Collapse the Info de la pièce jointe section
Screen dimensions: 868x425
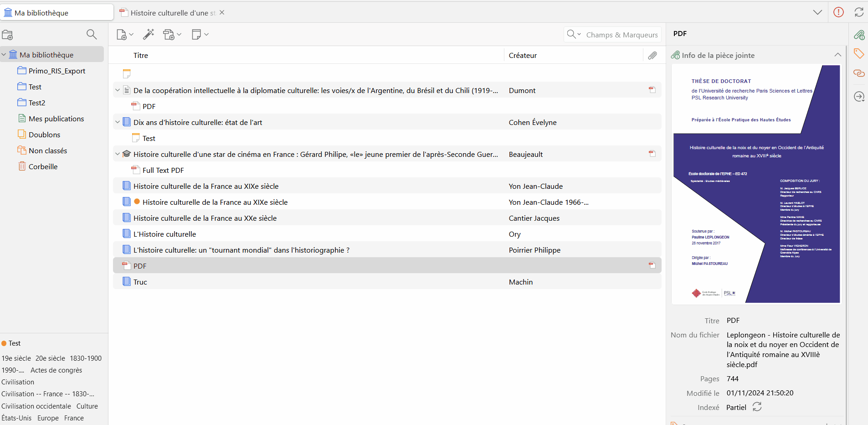tap(838, 55)
